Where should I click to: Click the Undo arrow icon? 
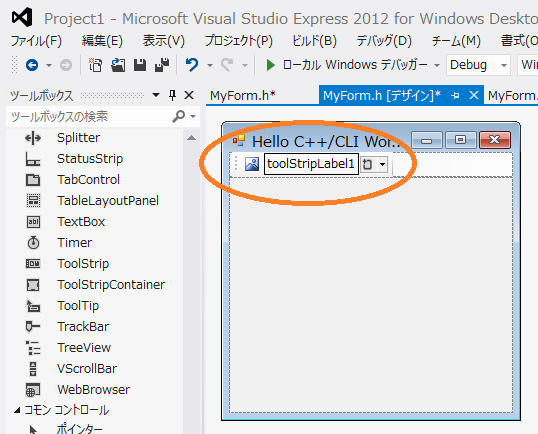click(192, 64)
